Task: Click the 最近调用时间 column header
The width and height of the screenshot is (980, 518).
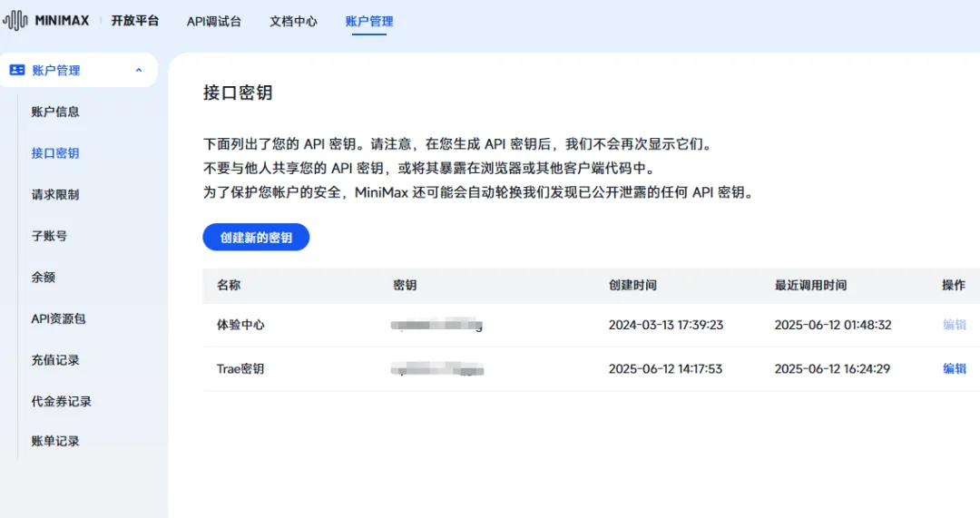Action: [x=810, y=286]
